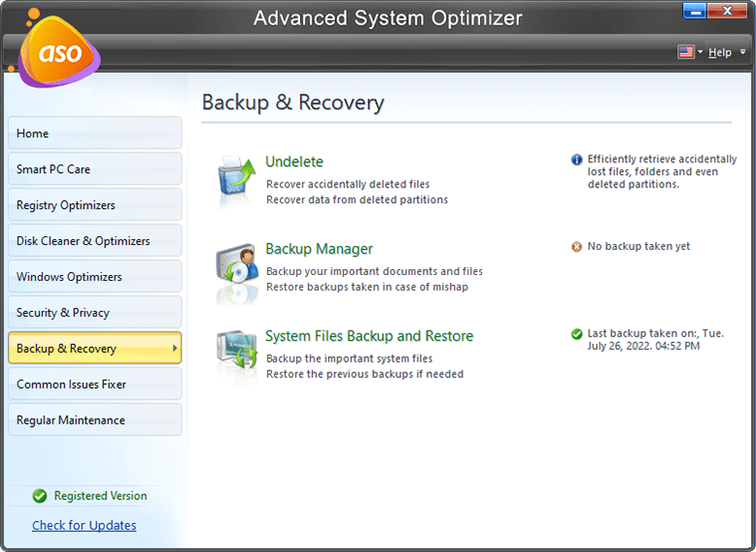The height and width of the screenshot is (552, 756).
Task: Launch the Backup Manager link
Action: (319, 249)
